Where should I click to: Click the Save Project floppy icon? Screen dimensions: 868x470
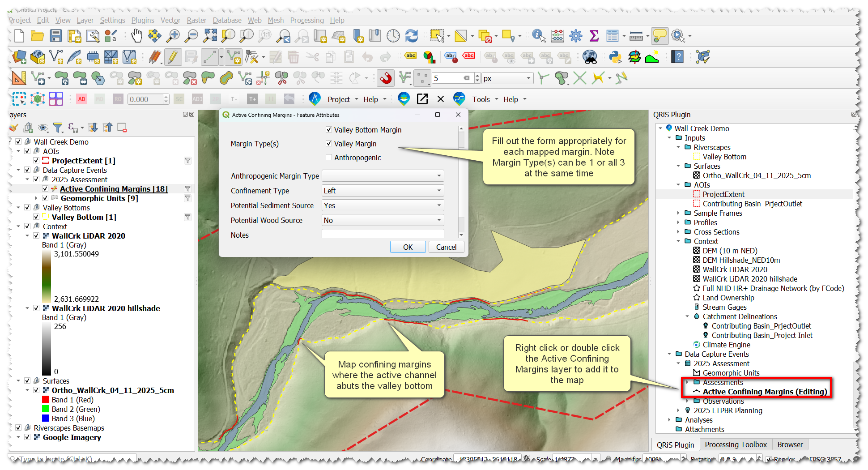(56, 36)
